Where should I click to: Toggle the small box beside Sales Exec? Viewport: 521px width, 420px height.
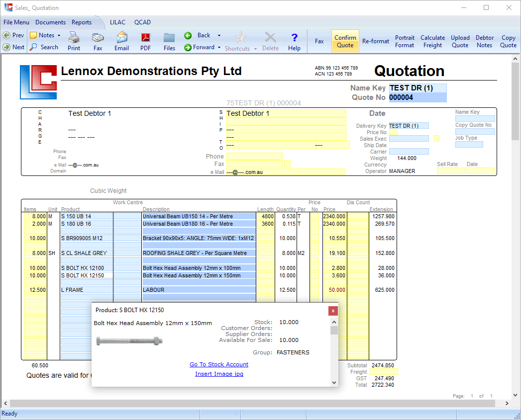(x=436, y=139)
